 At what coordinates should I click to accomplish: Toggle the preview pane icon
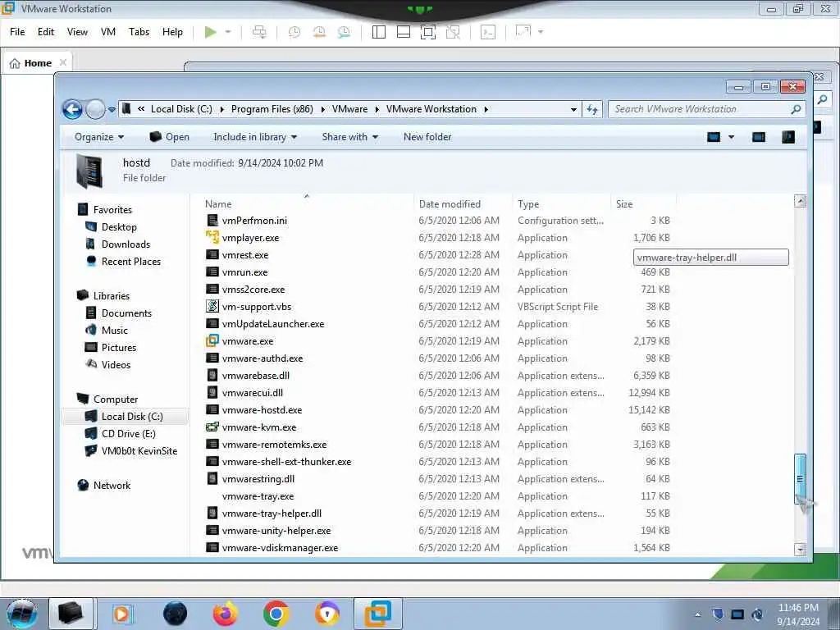pos(759,137)
